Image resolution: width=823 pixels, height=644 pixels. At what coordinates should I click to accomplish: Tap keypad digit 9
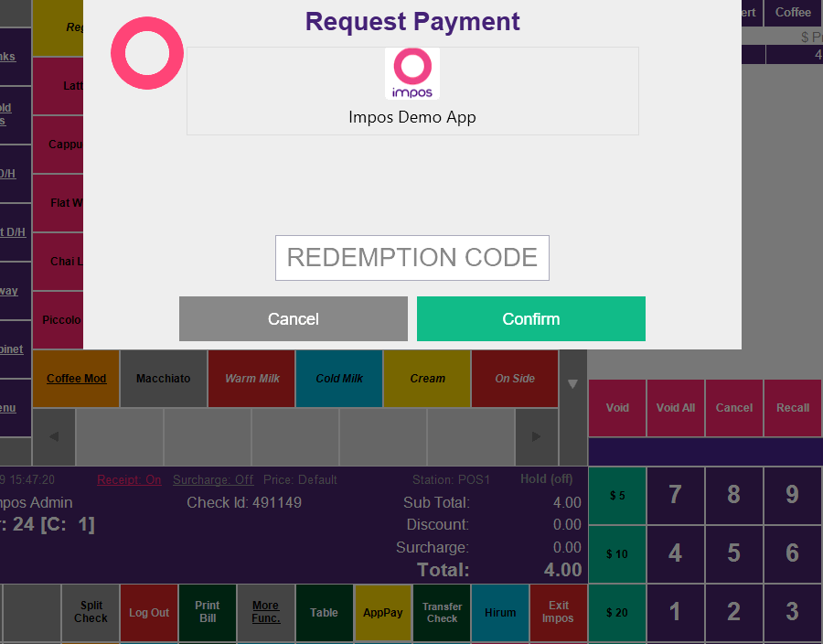pyautogui.click(x=793, y=496)
